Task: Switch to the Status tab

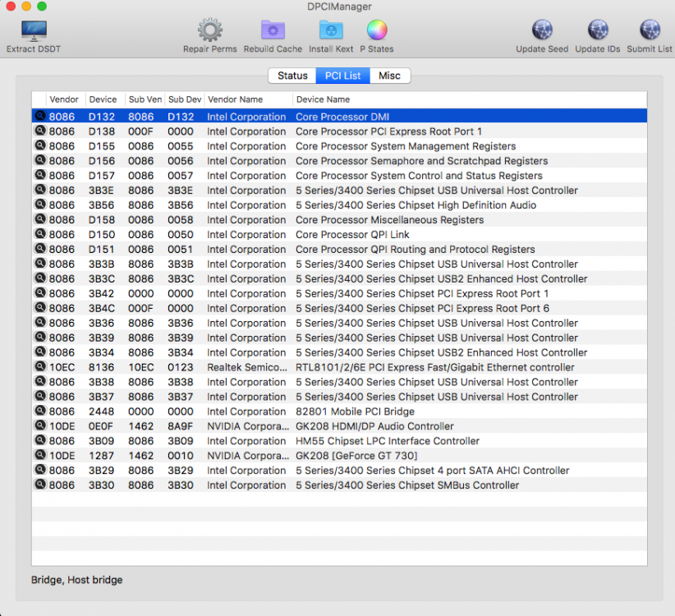Action: point(292,76)
